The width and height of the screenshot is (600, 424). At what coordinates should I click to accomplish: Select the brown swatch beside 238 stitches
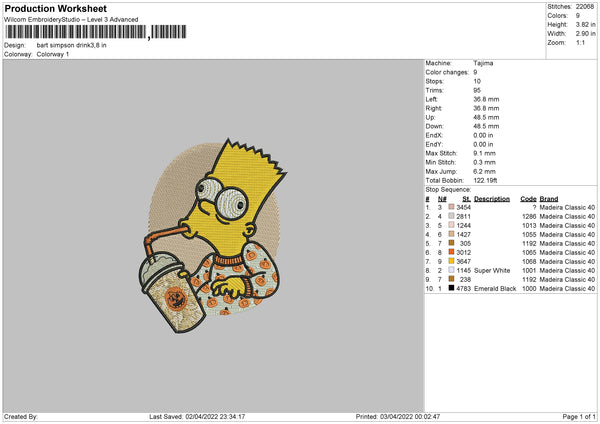(452, 279)
